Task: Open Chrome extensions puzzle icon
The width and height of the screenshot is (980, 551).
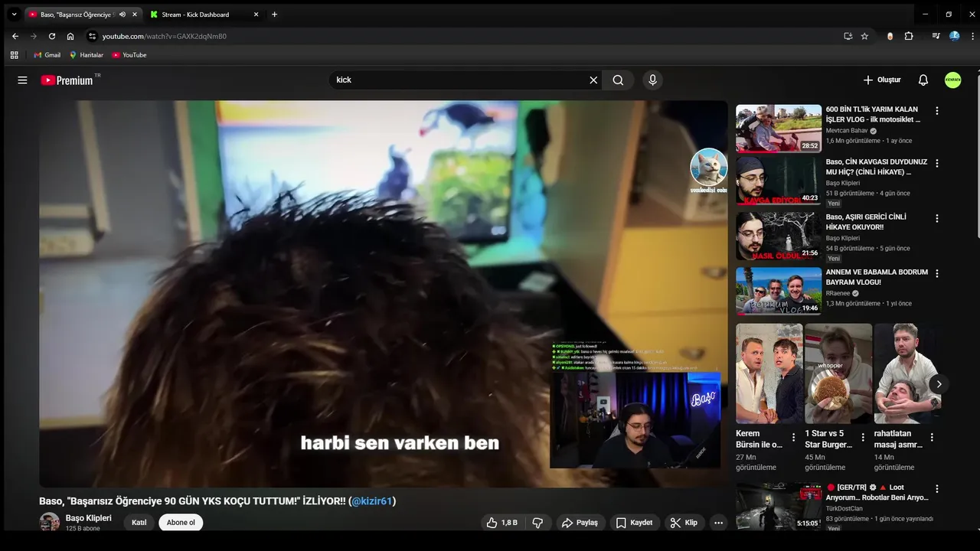Action: click(909, 36)
